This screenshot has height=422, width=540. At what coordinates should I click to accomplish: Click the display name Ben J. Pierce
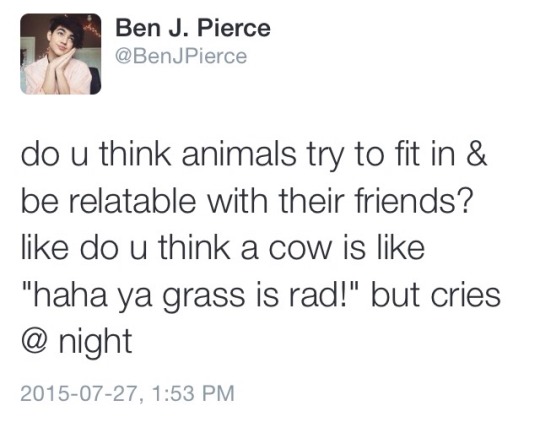pos(193,28)
